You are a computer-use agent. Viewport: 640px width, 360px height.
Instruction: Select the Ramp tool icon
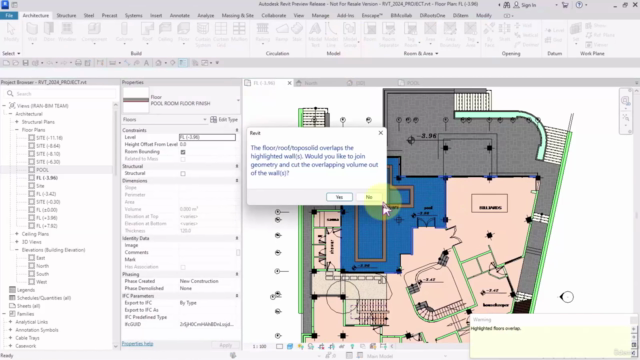(x=282, y=29)
